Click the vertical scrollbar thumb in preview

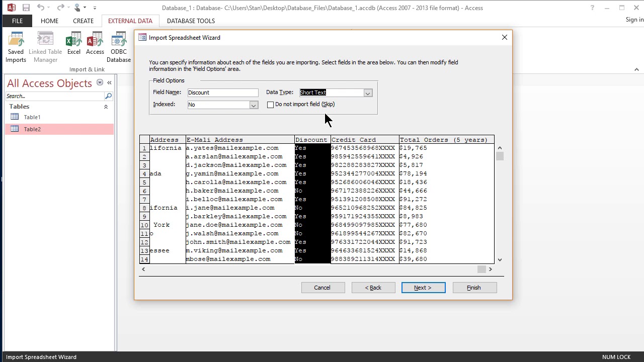pos(500,156)
